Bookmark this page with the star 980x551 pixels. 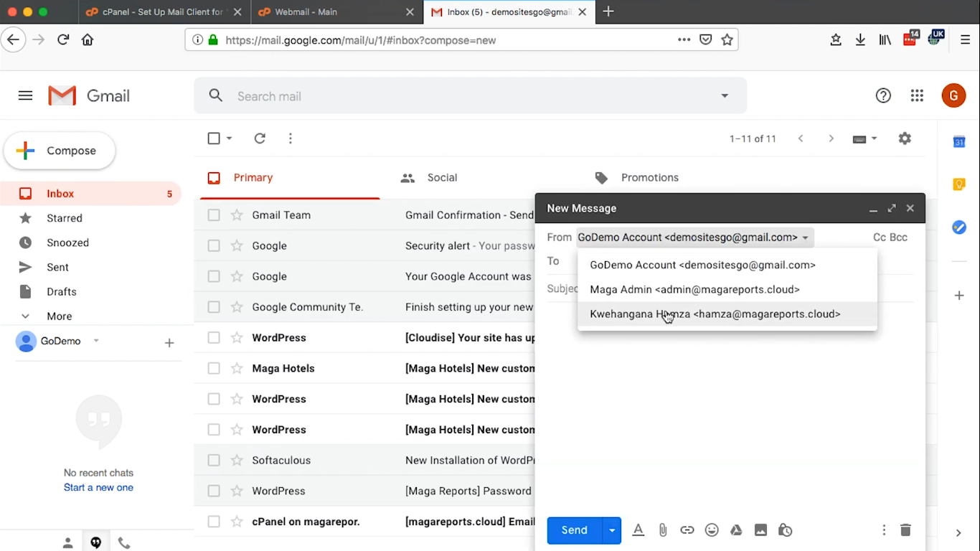727,40
